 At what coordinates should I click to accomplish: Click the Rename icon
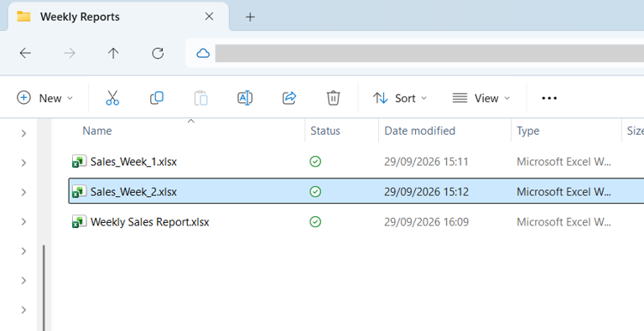pos(245,98)
